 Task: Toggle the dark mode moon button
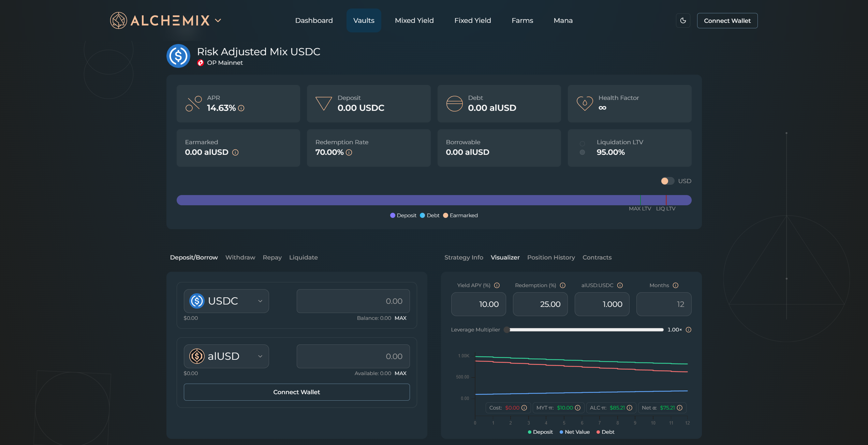pos(683,20)
